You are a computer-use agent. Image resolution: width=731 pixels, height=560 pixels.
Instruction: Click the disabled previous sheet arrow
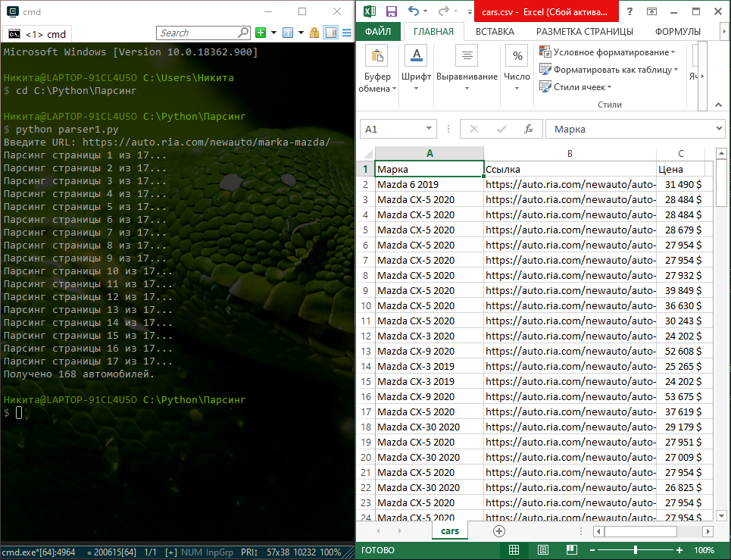(378, 531)
